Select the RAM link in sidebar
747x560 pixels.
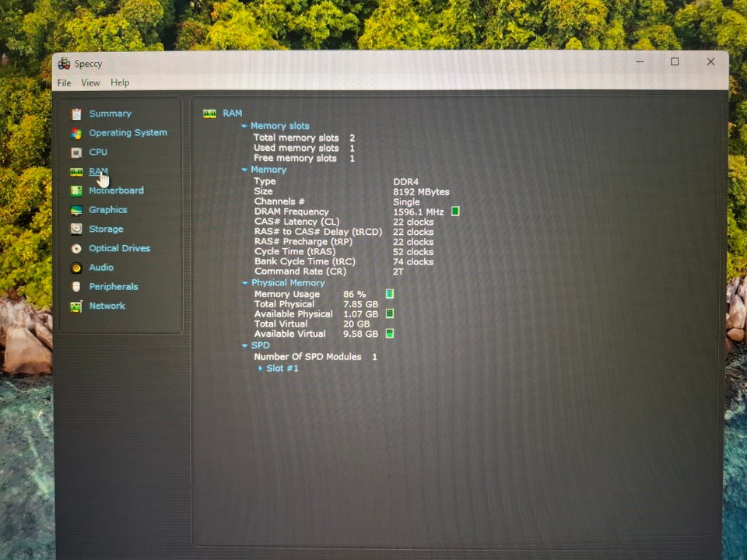click(x=99, y=171)
